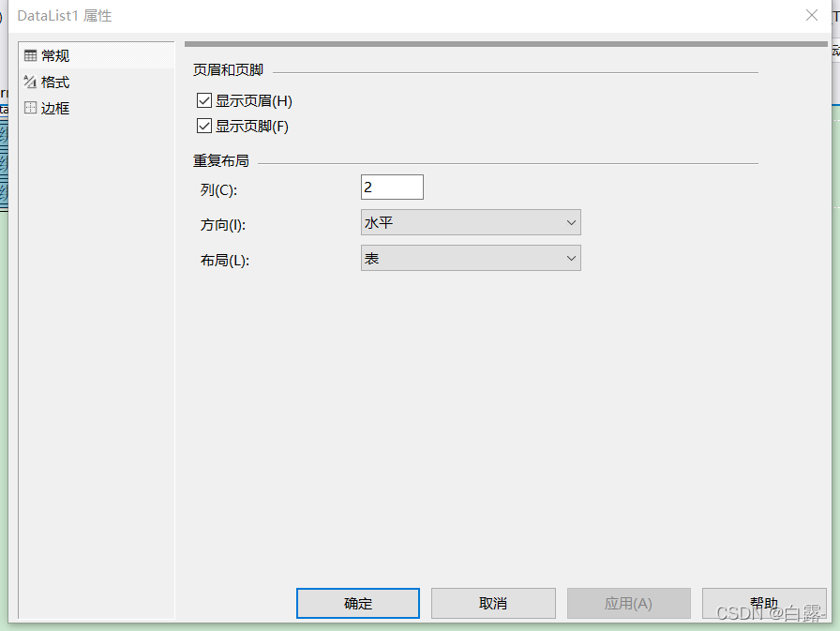Select the 常规 page icon
This screenshot has width=840, height=631.
point(31,55)
